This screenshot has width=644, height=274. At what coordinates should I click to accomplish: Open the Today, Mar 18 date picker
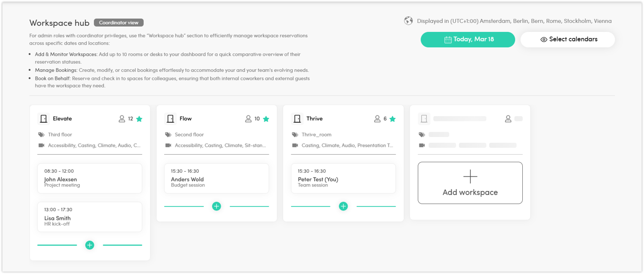pos(468,39)
